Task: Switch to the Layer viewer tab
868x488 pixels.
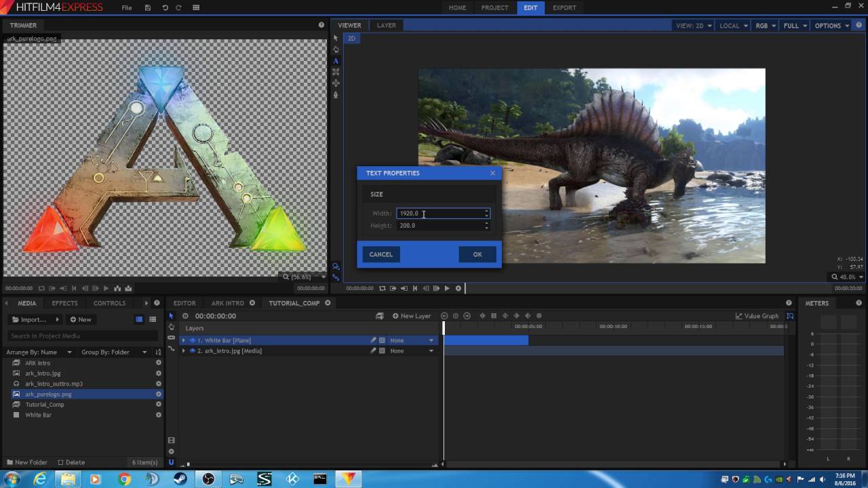Action: tap(387, 25)
